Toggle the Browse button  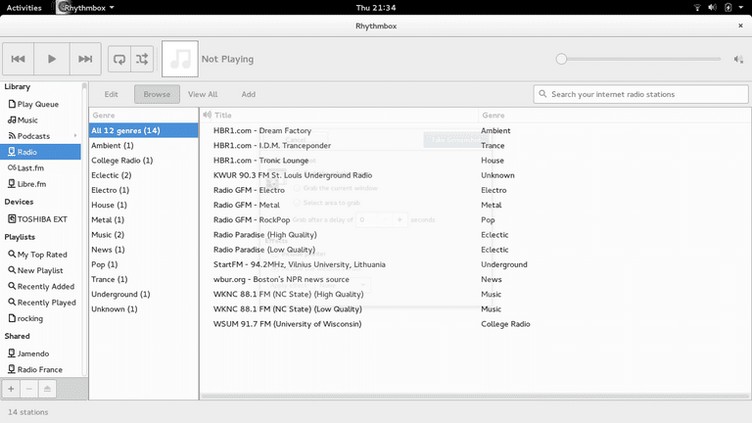(x=157, y=94)
